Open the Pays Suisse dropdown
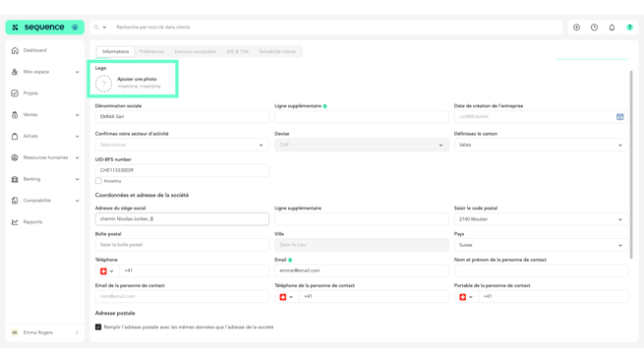Screen dimensions: 644x362 (x=541, y=245)
